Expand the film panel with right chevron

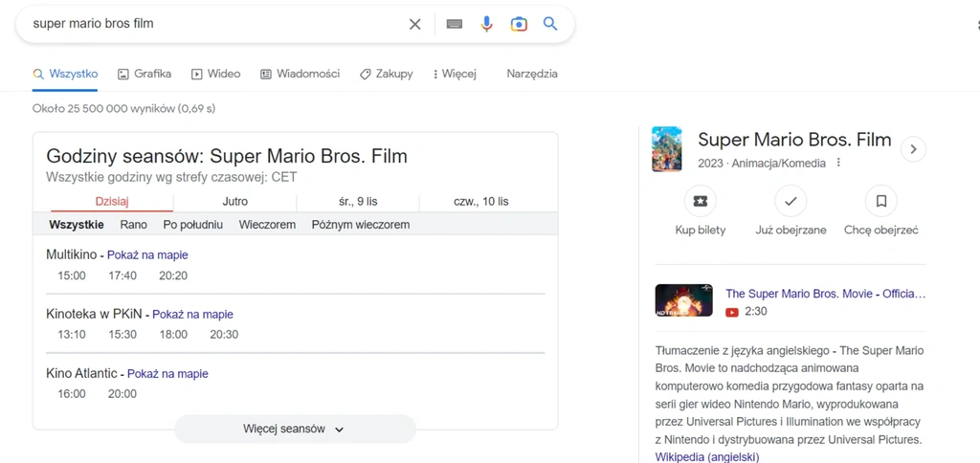pyautogui.click(x=913, y=149)
